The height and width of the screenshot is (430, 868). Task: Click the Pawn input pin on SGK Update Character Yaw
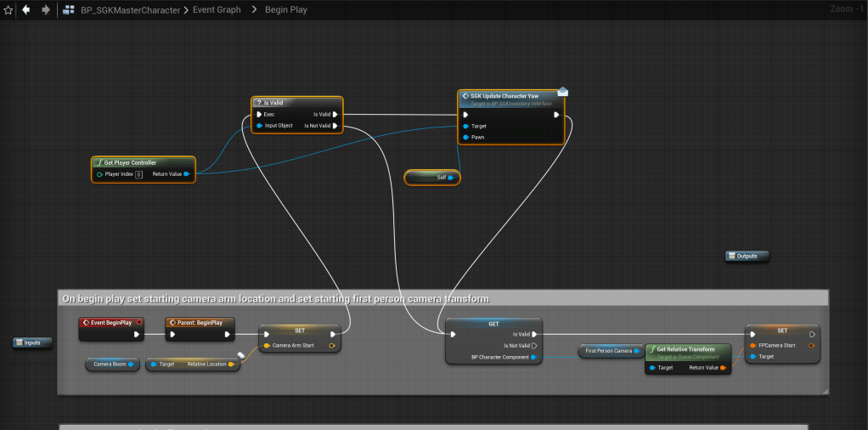[465, 137]
